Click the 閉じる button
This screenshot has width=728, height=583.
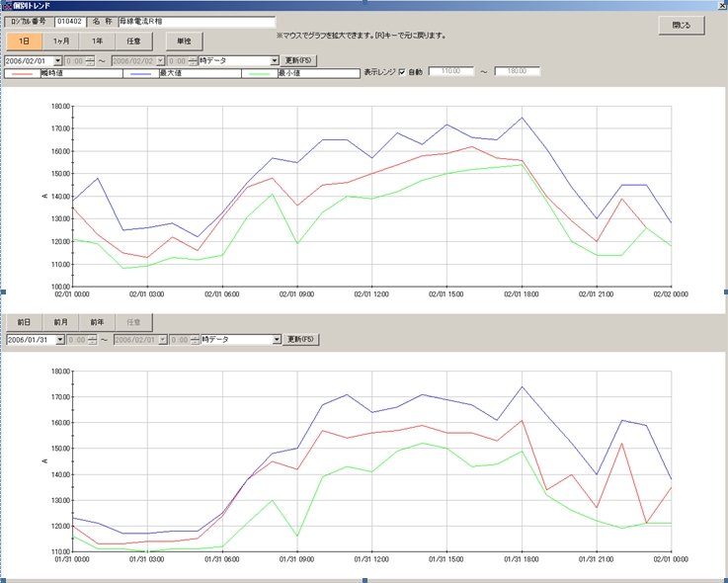point(682,25)
